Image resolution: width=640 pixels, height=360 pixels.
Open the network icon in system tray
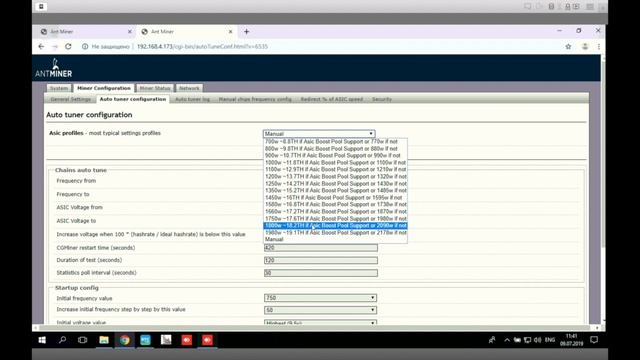(527, 340)
